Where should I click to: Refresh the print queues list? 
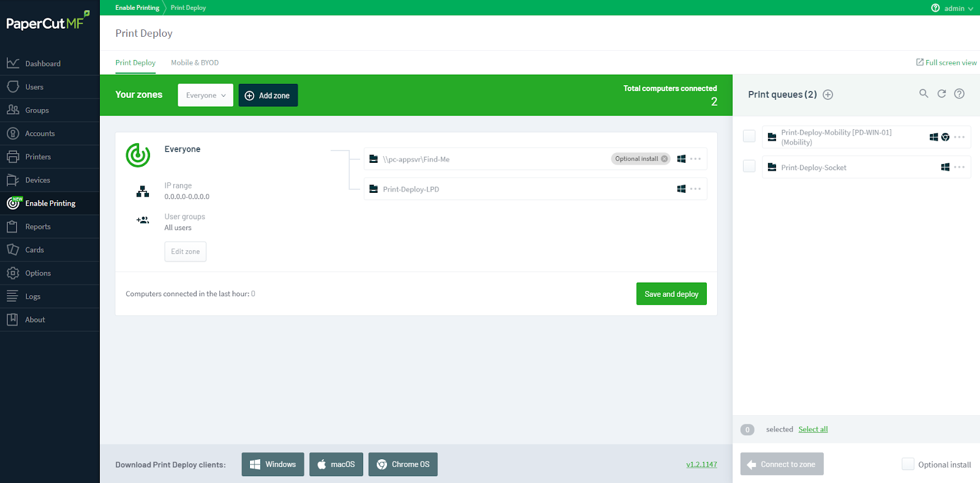tap(941, 94)
